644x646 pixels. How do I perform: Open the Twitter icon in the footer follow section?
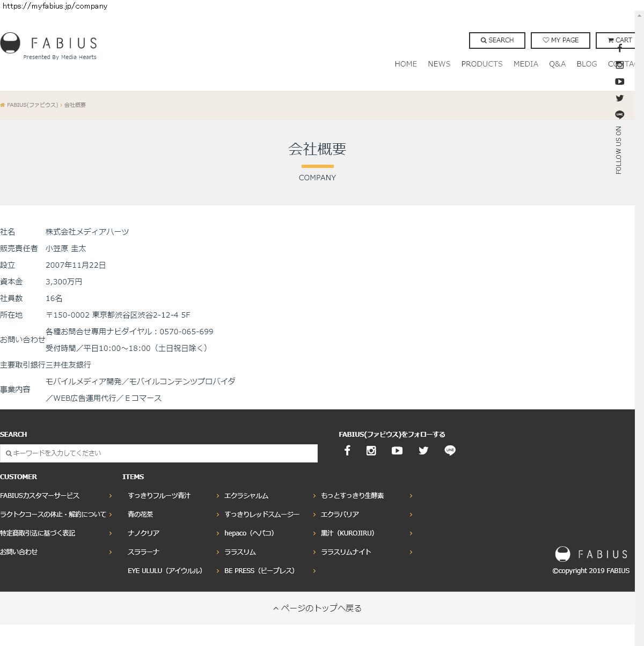click(423, 451)
